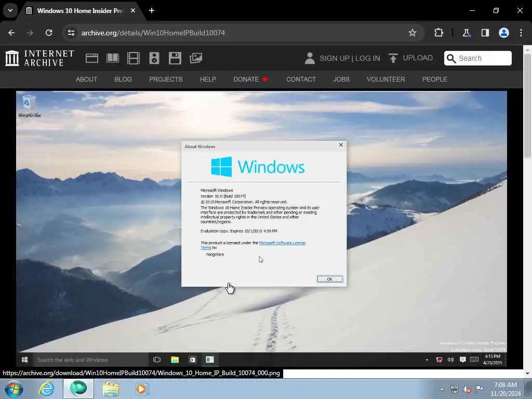Open the Video film strip icon
Image resolution: width=532 pixels, height=399 pixels.
pyautogui.click(x=134, y=58)
